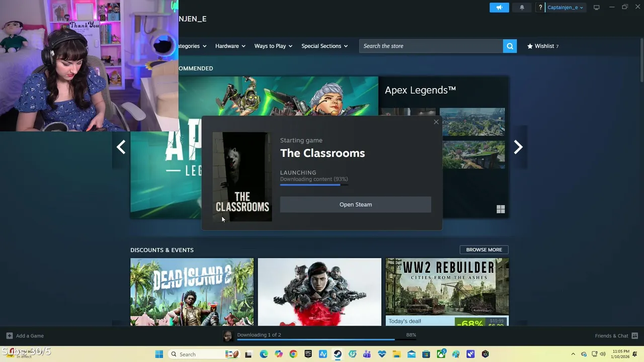The image size is (644, 362).
Task: Open the Apex Legends title
Action: point(420,90)
